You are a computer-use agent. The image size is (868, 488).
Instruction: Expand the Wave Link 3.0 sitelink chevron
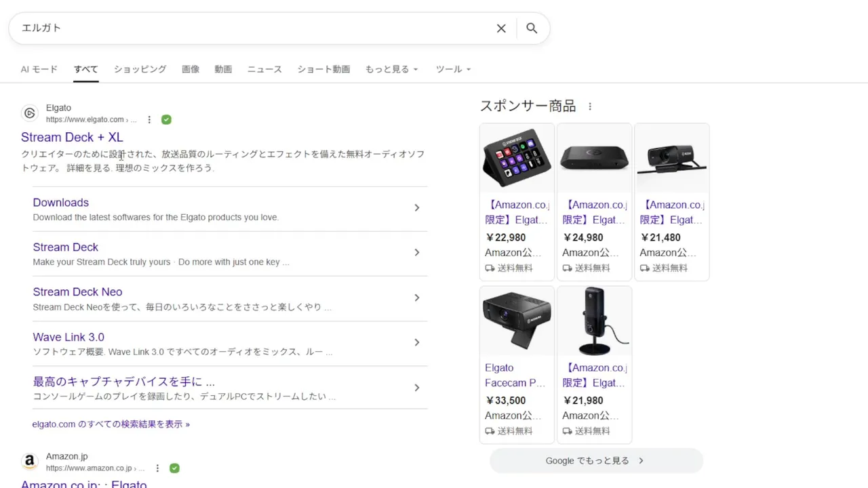(417, 343)
